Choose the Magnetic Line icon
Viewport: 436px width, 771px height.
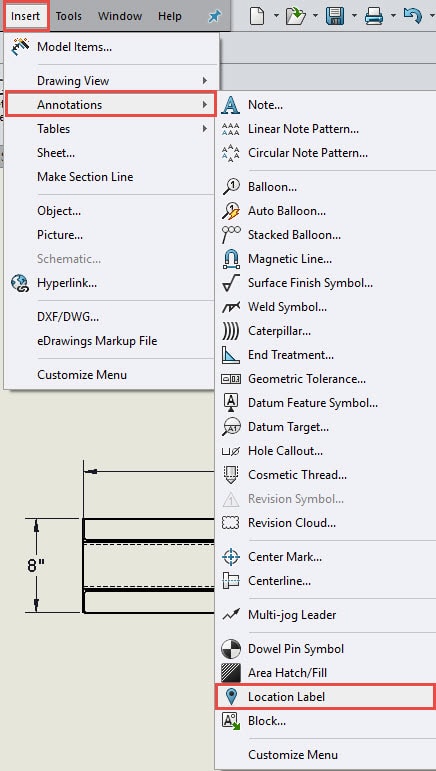[x=231, y=259]
